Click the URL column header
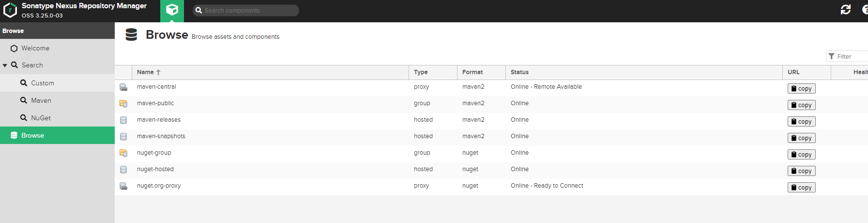868x223 pixels. click(807, 72)
